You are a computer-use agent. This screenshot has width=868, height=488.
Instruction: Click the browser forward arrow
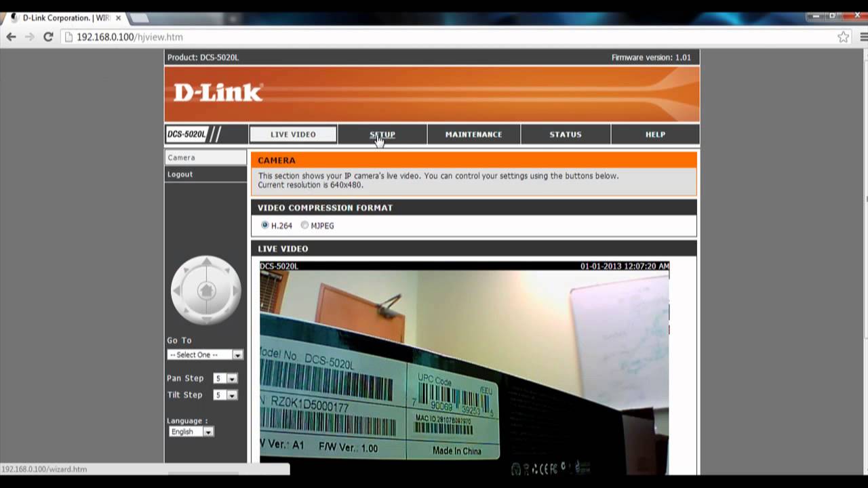click(29, 37)
